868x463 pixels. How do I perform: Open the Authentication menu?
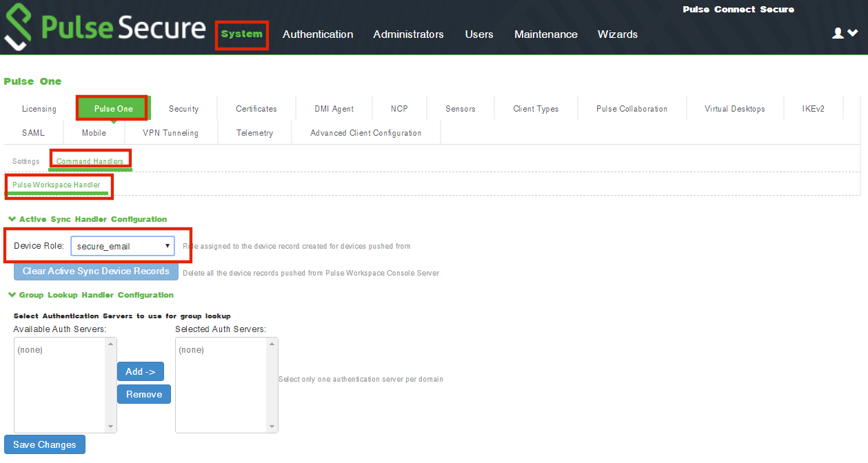[318, 34]
